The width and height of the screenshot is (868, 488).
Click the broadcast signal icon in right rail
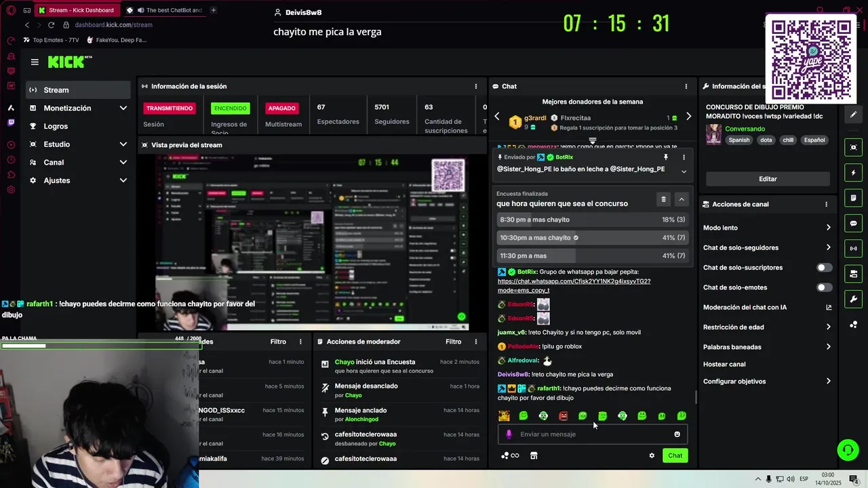pos(853,249)
